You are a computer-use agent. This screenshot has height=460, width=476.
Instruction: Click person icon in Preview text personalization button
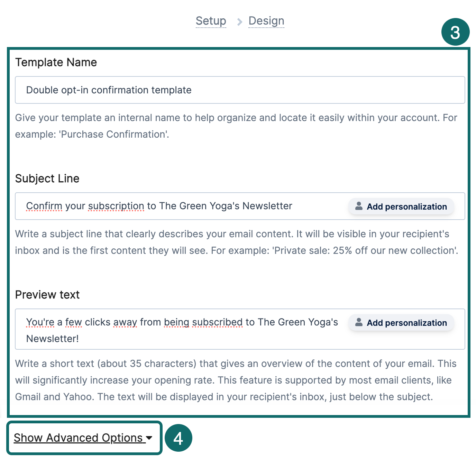click(359, 322)
